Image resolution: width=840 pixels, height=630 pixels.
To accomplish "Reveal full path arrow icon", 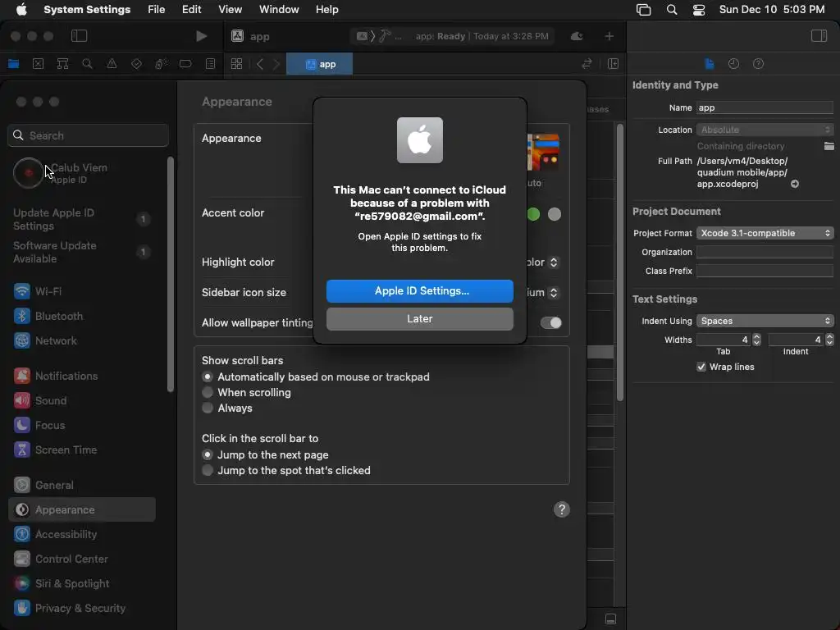I will tap(795, 184).
